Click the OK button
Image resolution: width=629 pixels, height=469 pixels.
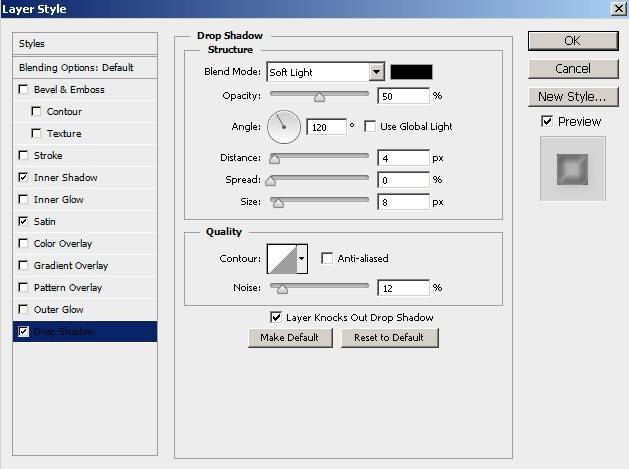tap(573, 41)
